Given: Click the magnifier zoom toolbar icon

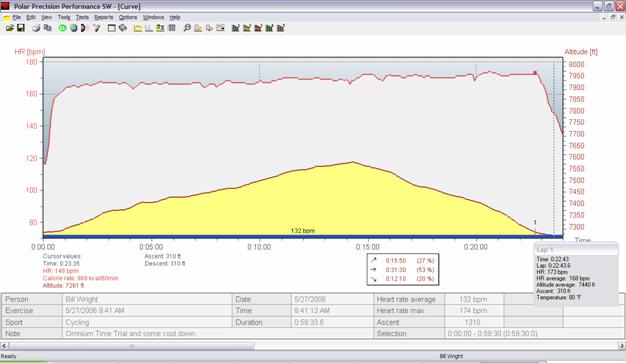Looking at the screenshot, I should click(x=187, y=28).
